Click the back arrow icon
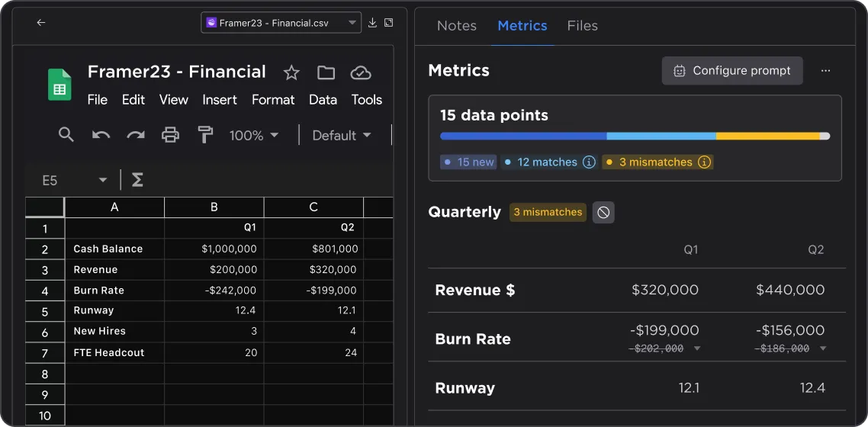 [41, 23]
